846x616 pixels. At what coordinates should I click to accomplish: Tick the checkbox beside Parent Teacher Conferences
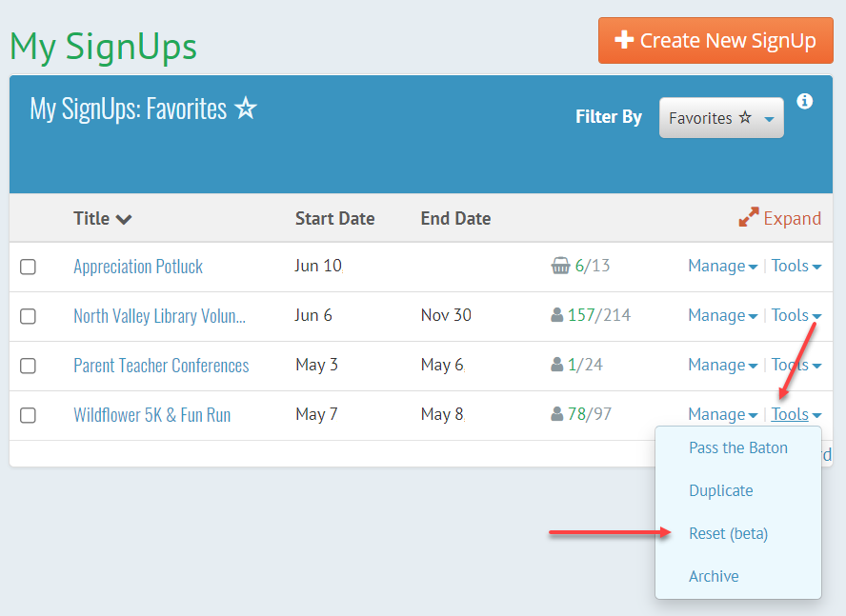pos(28,366)
